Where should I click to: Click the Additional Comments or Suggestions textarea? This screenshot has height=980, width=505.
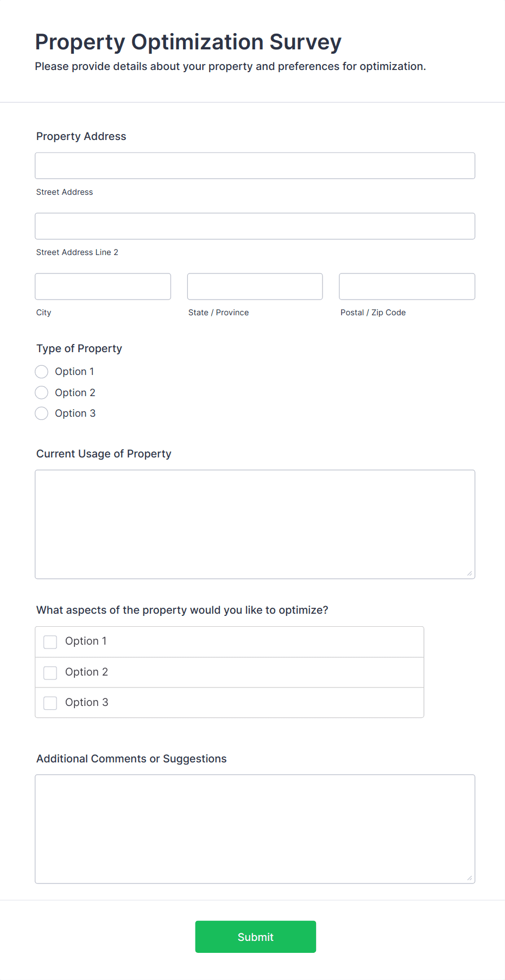coord(255,829)
